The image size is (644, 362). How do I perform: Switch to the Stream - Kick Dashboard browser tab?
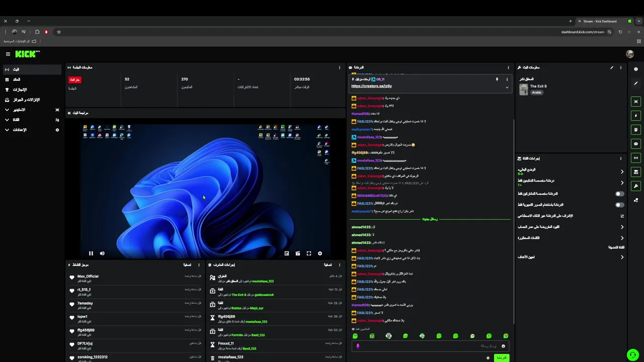(605, 21)
